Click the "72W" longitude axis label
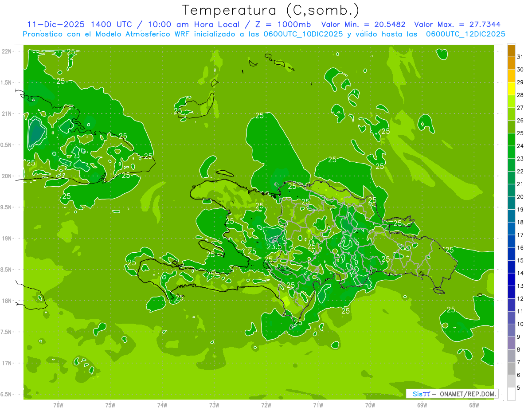Image resolution: width=532 pixels, height=411 pixels. (x=266, y=405)
